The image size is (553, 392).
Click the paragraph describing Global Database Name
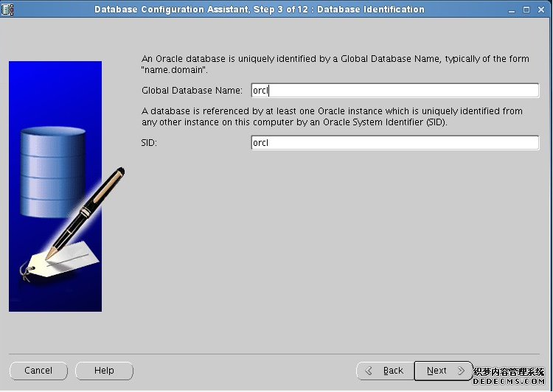[335, 64]
